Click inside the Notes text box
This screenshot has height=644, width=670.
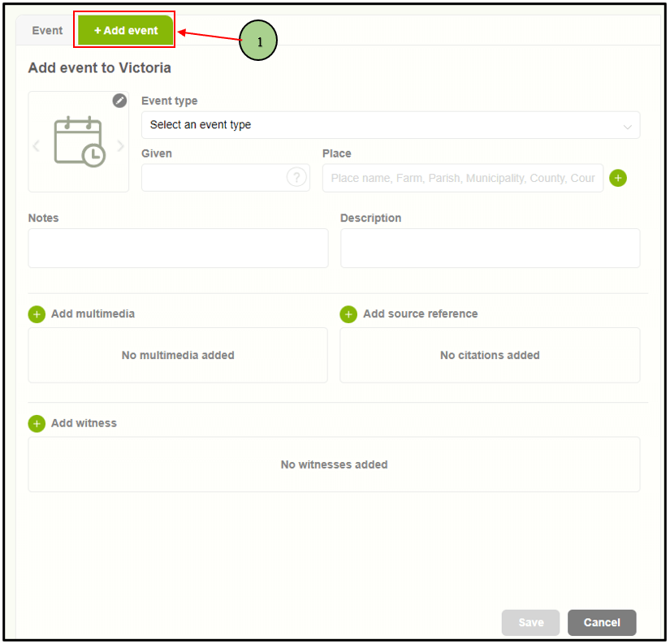(178, 248)
